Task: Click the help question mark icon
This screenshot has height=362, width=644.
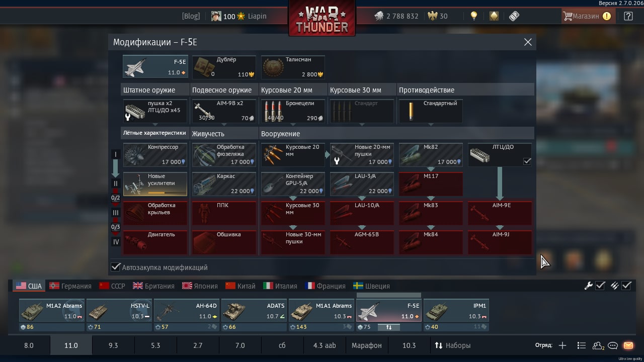Action: click(x=628, y=16)
